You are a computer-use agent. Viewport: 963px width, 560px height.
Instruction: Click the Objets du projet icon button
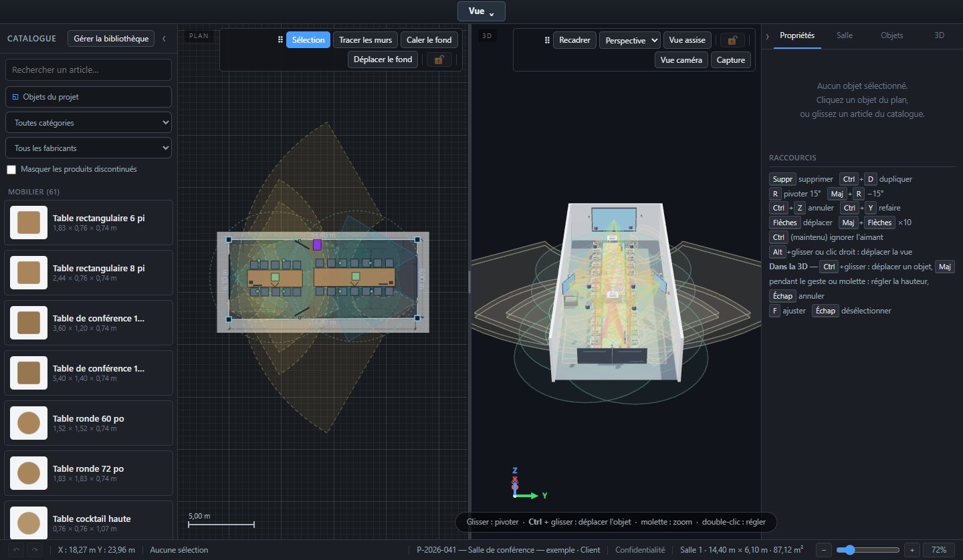[x=88, y=97]
